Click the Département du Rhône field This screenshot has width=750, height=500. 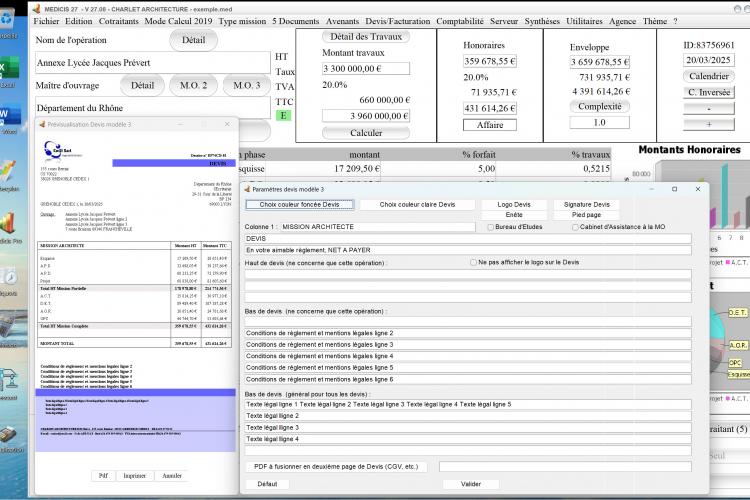(153, 108)
